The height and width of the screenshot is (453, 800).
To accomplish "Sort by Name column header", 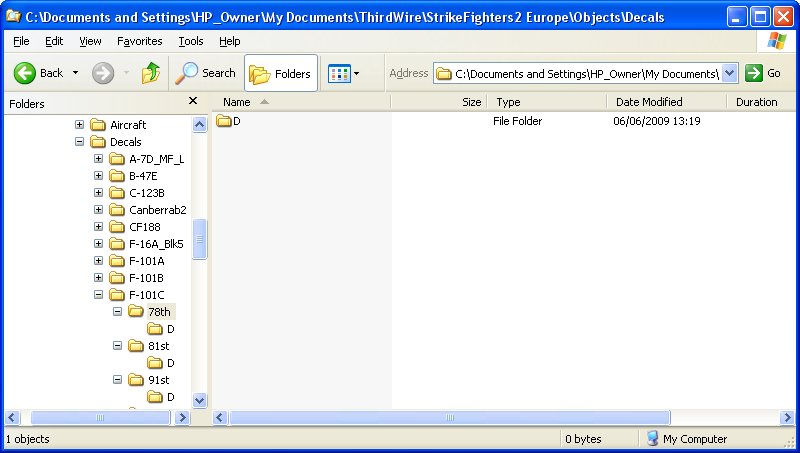I will point(301,102).
